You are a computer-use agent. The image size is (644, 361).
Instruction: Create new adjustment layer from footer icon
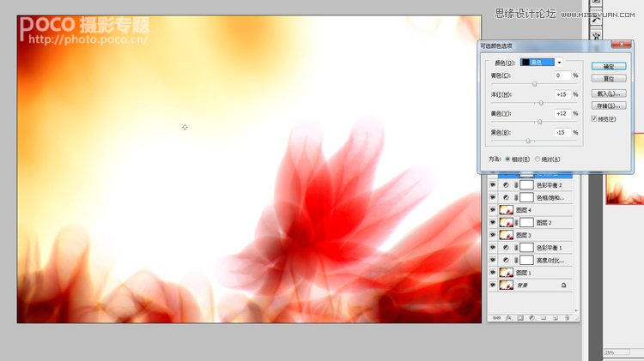tap(531, 318)
